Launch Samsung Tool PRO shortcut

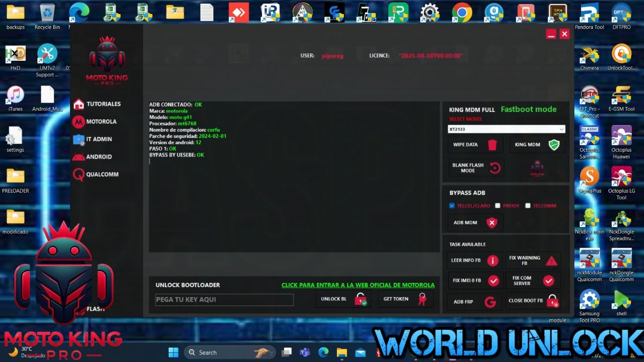(x=589, y=307)
